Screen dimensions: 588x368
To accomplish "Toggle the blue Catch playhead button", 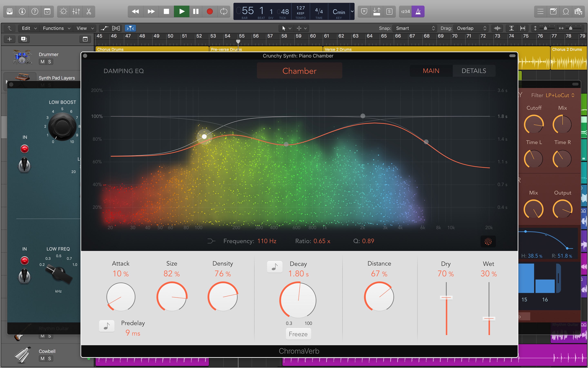I will click(x=130, y=28).
